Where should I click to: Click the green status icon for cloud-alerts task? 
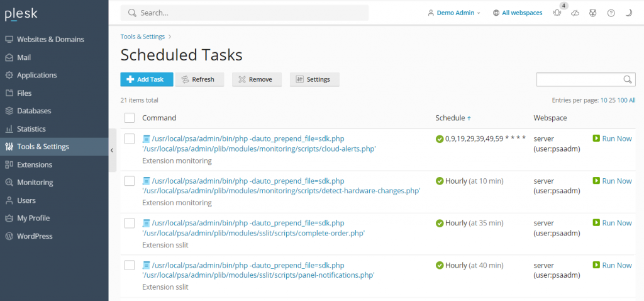(x=440, y=139)
